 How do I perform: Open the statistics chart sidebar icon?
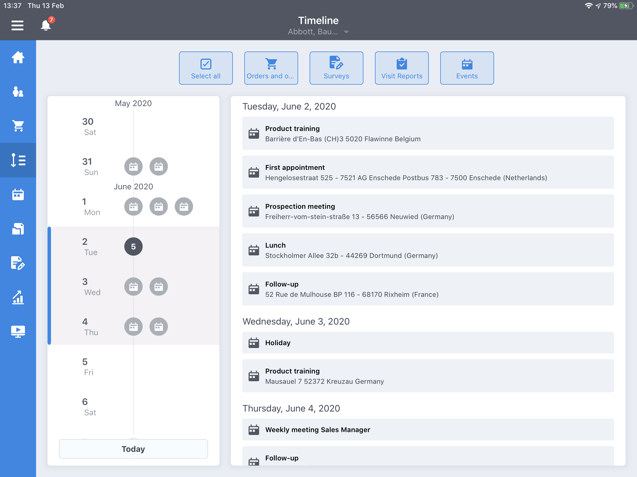coord(18,297)
